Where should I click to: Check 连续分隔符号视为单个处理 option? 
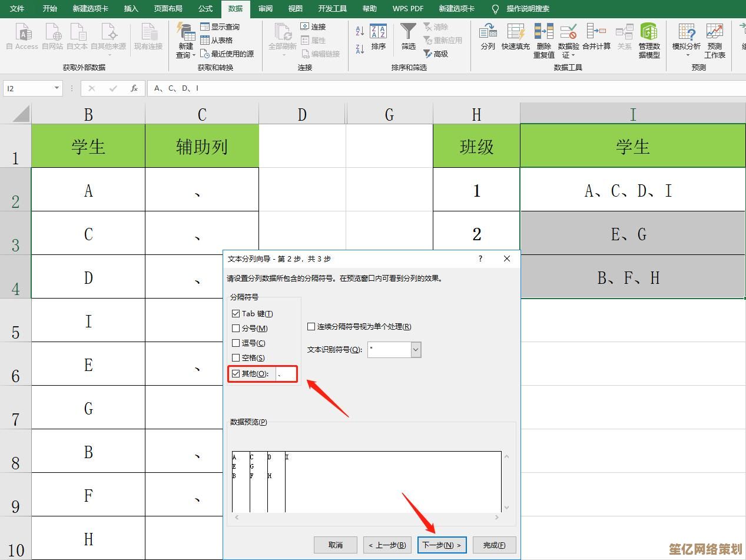point(311,327)
